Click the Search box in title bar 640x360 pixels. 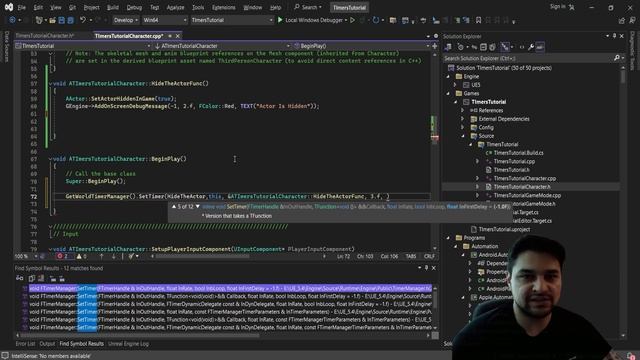pyautogui.click(x=308, y=7)
